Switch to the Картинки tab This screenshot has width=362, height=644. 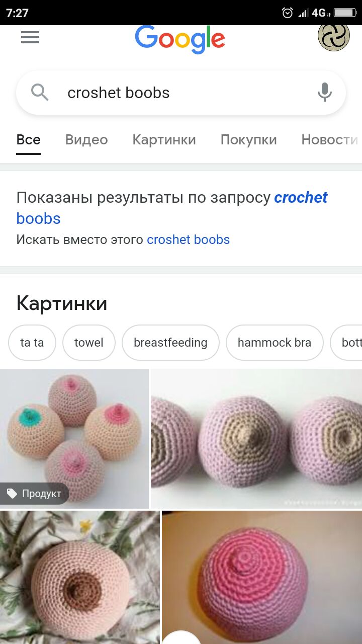164,140
